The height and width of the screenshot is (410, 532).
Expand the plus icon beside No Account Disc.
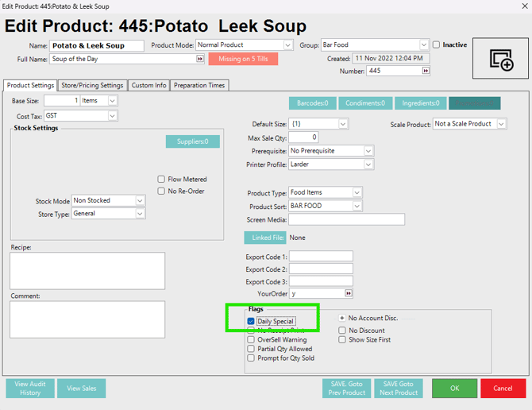click(x=342, y=318)
